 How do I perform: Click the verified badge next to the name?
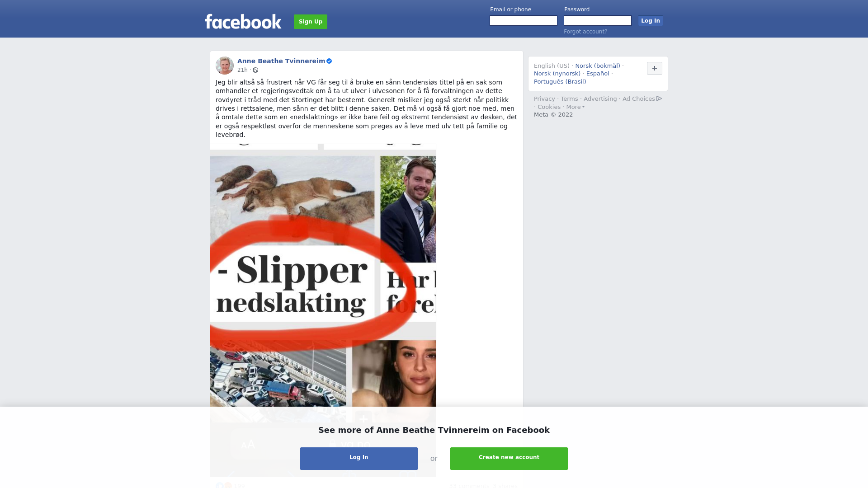(329, 61)
